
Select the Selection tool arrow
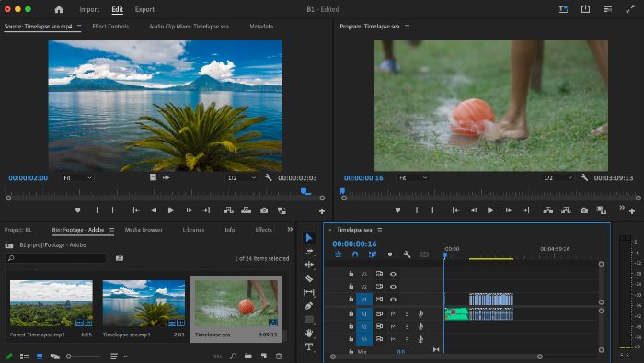309,237
